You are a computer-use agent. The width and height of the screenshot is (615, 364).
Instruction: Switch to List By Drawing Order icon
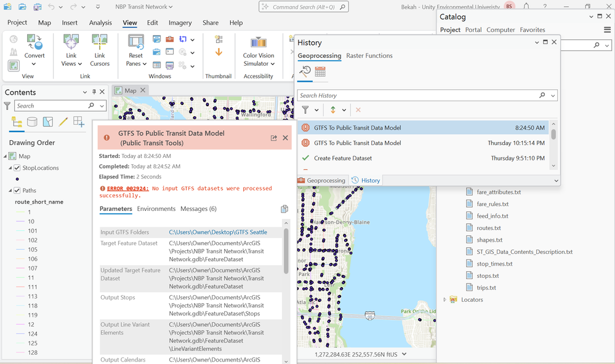pos(17,122)
